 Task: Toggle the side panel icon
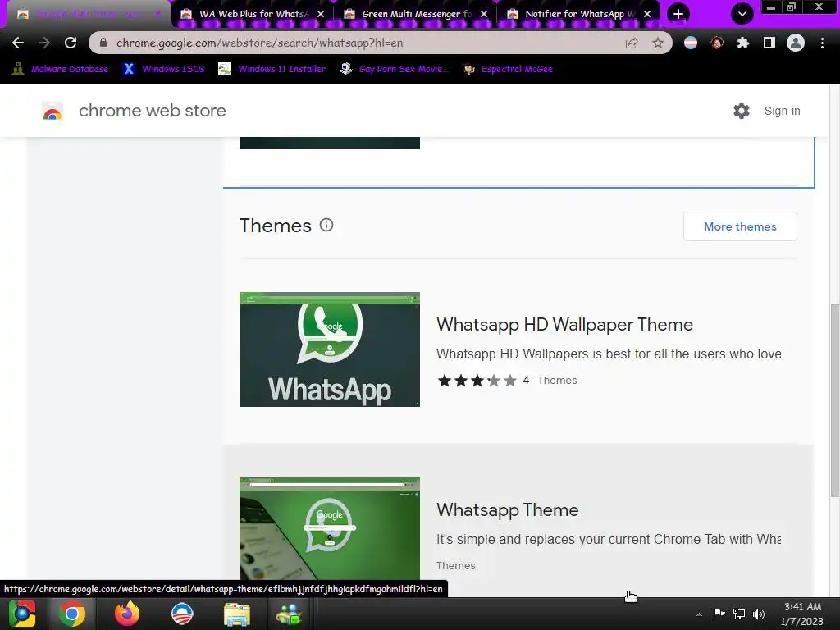tap(769, 43)
